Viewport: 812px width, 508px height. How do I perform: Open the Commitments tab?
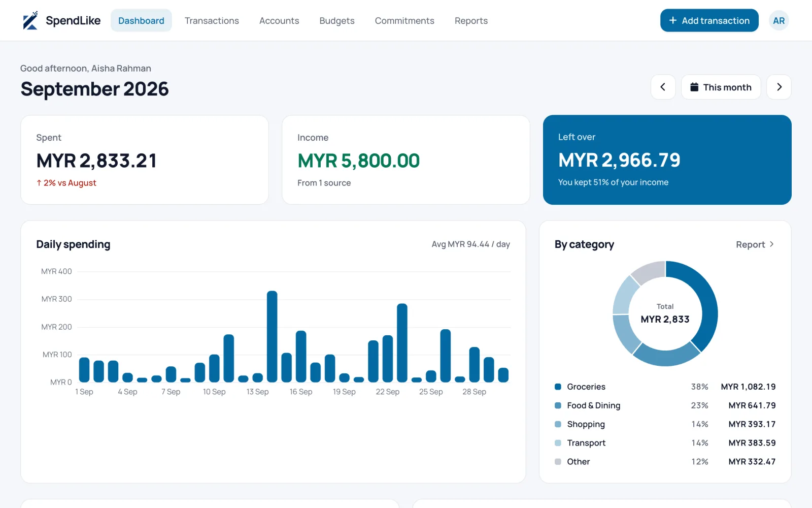(x=404, y=20)
